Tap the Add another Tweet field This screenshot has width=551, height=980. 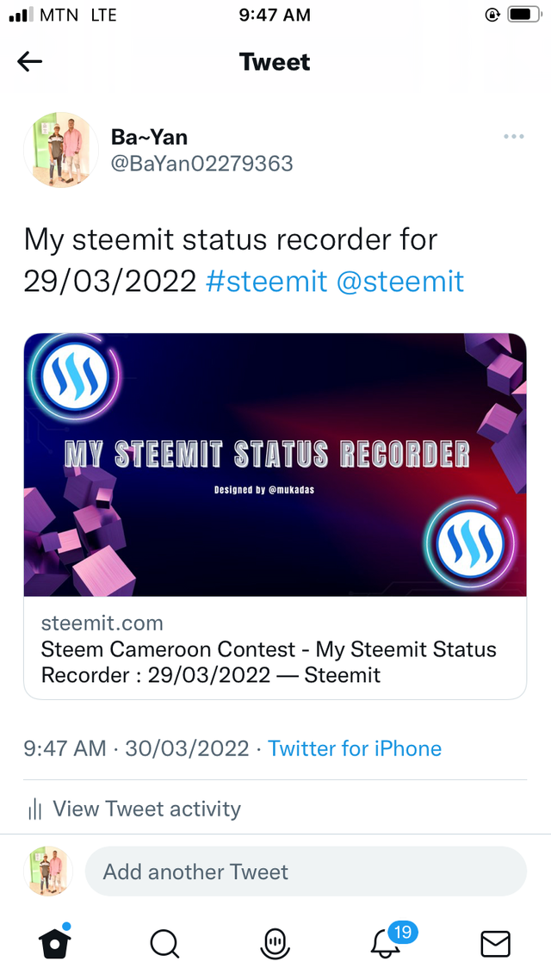click(305, 871)
